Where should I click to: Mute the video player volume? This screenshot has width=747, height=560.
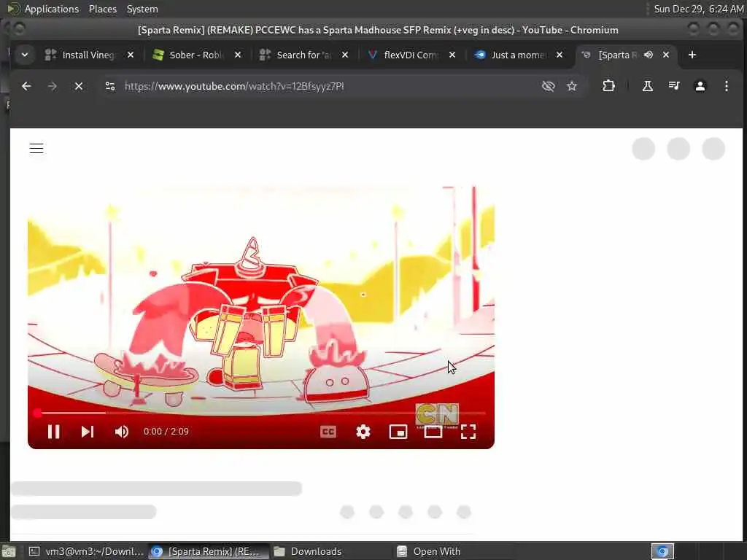(122, 432)
